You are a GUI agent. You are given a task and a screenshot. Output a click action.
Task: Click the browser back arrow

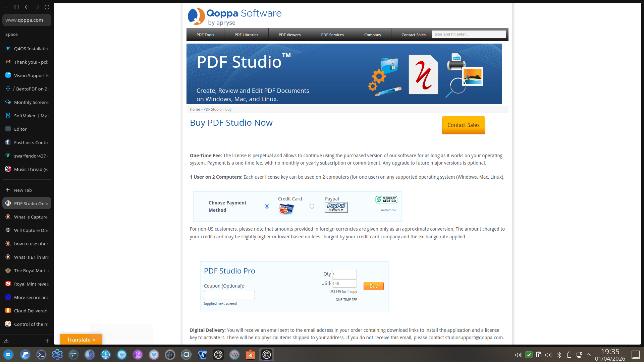[27, 7]
